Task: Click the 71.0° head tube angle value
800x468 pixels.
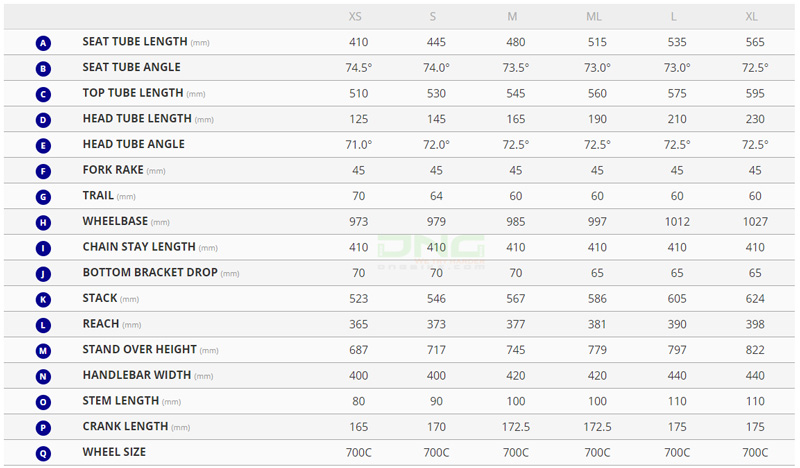Action: coord(358,144)
